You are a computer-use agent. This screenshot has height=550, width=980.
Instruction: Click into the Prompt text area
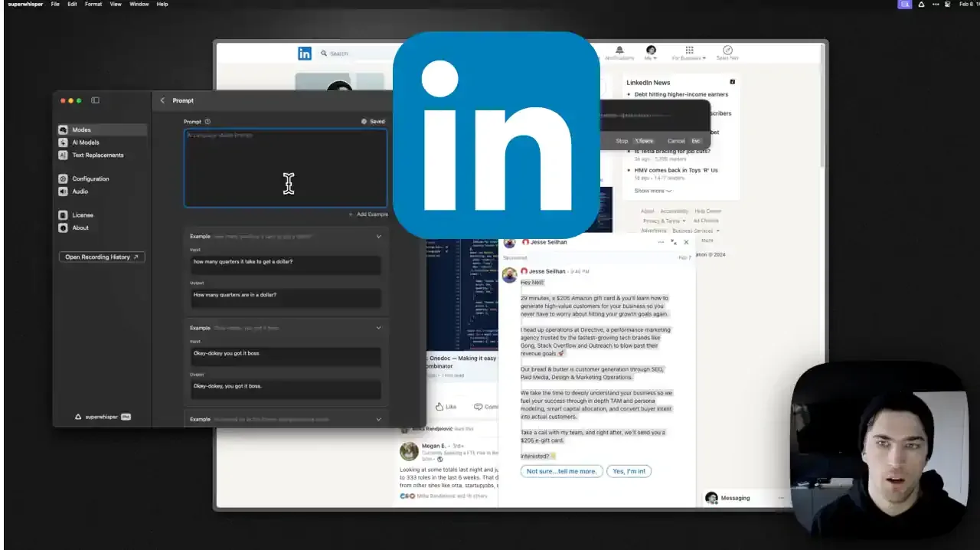coord(286,168)
